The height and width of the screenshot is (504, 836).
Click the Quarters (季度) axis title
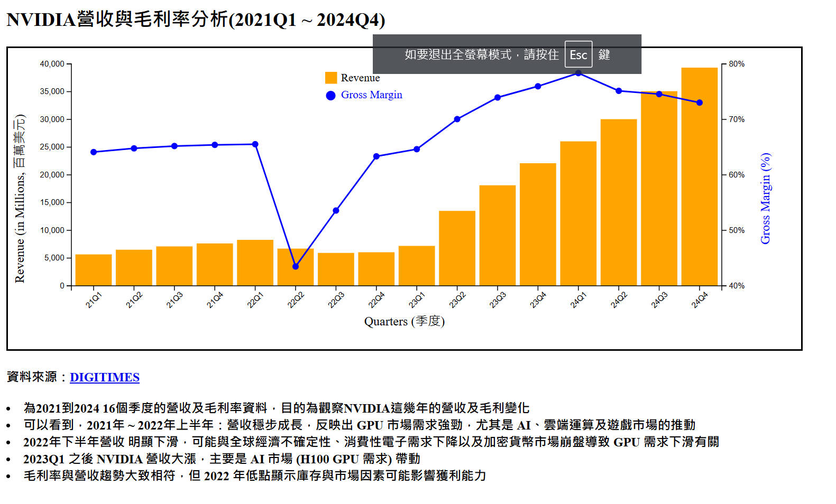point(405,321)
